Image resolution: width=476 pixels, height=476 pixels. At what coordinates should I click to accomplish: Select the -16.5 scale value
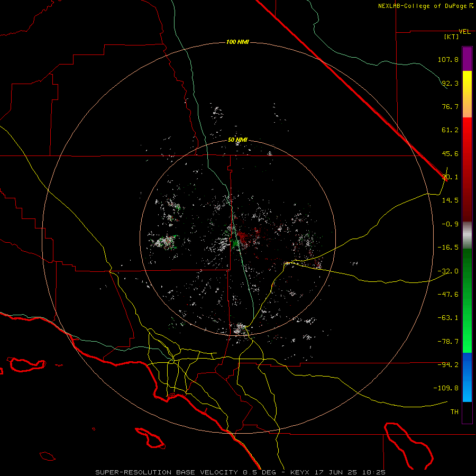click(448, 248)
